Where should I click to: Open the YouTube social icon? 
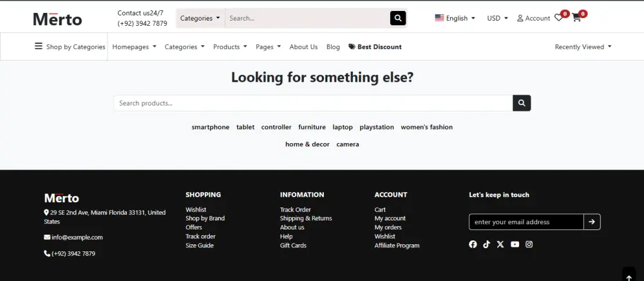point(515,244)
